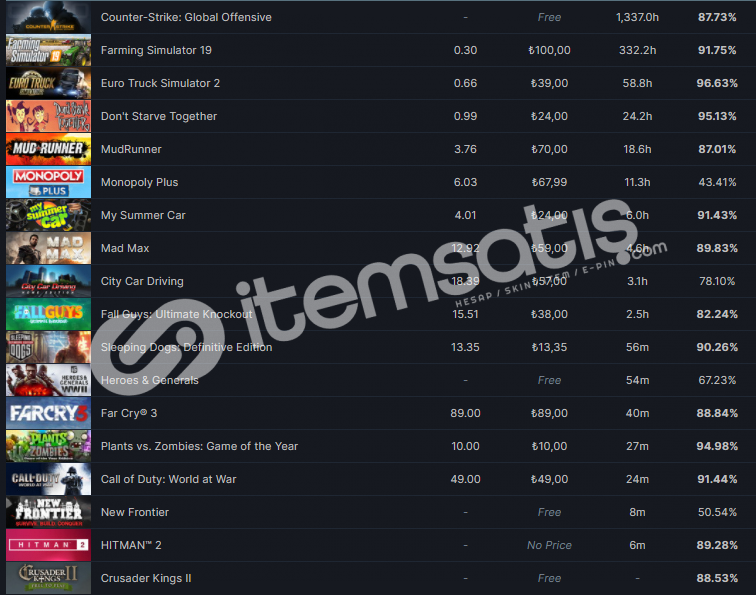Open the Counter-Strike: Global Offensive game thumbnail
This screenshot has height=595, width=756.
click(48, 17)
